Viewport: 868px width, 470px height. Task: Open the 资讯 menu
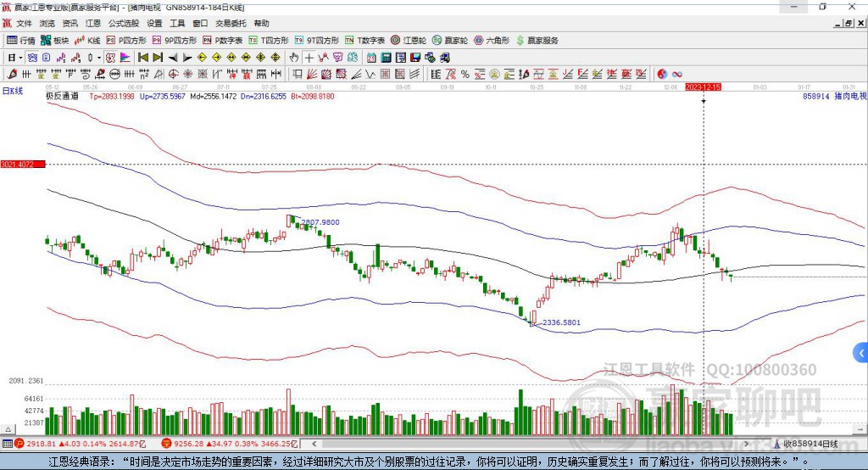70,23
